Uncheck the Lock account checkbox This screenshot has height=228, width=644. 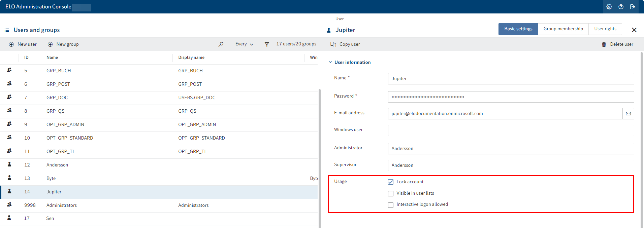click(x=391, y=182)
